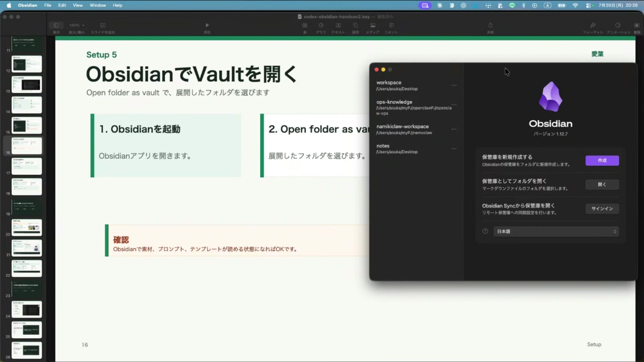This screenshot has height=362, width=644.
Task: Select slide 20 thumbnail in navigator
Action: (27, 228)
